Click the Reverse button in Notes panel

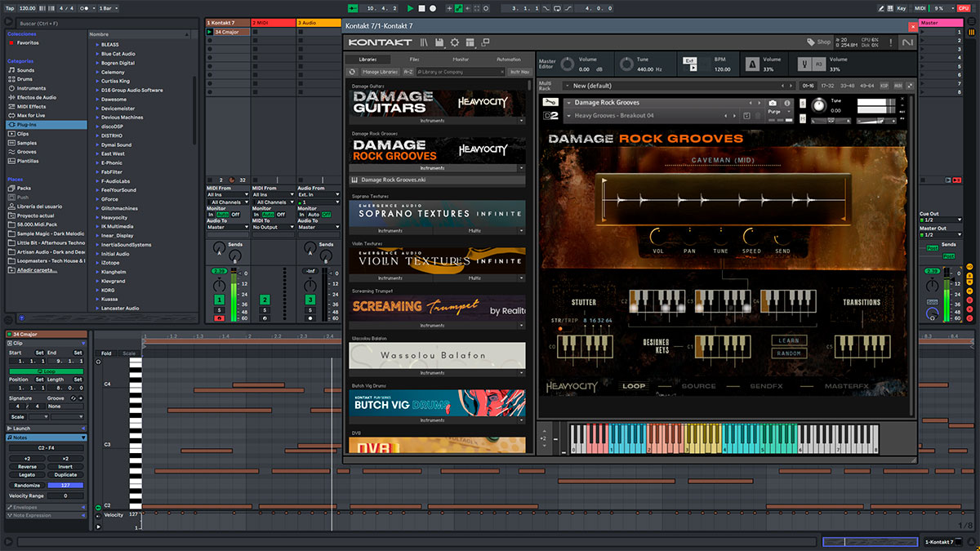[x=27, y=466]
